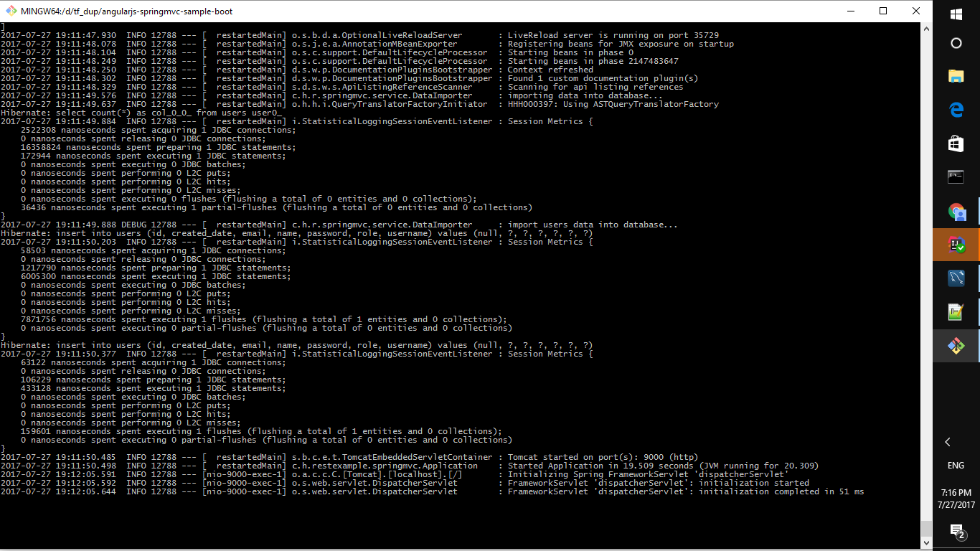Click 'LiveReload server is running on port 35729'

(613, 35)
